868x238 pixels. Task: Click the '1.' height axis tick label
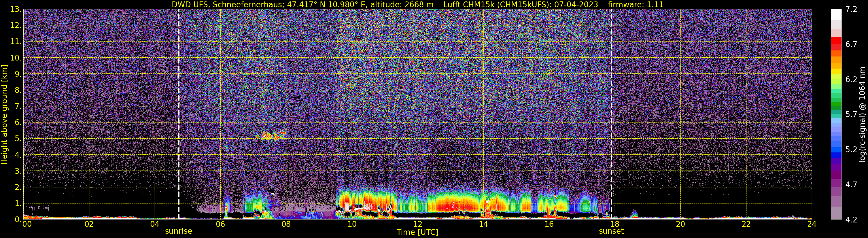point(18,203)
